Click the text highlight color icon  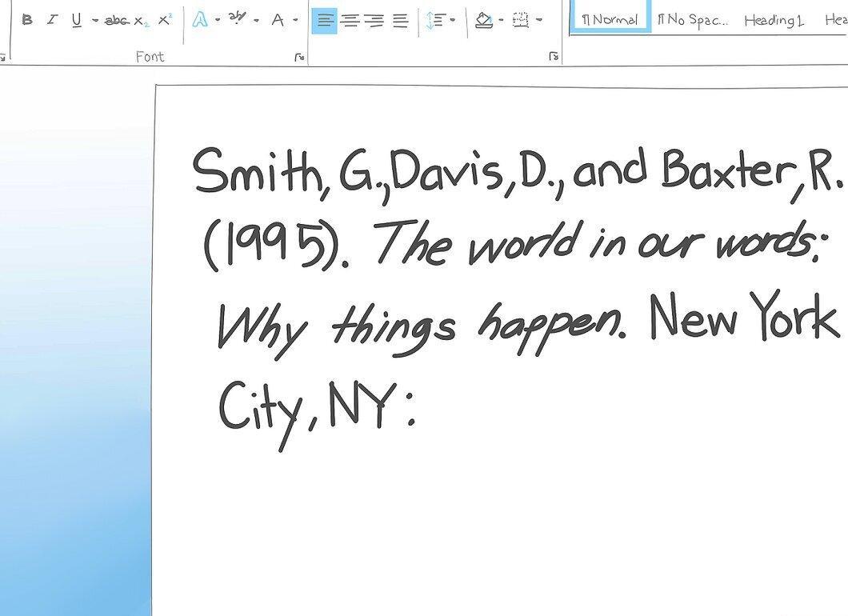tap(237, 19)
